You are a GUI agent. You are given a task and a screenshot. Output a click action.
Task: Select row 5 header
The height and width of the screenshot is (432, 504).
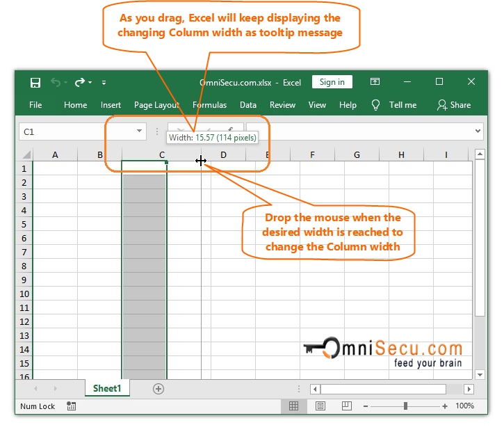pos(24,224)
